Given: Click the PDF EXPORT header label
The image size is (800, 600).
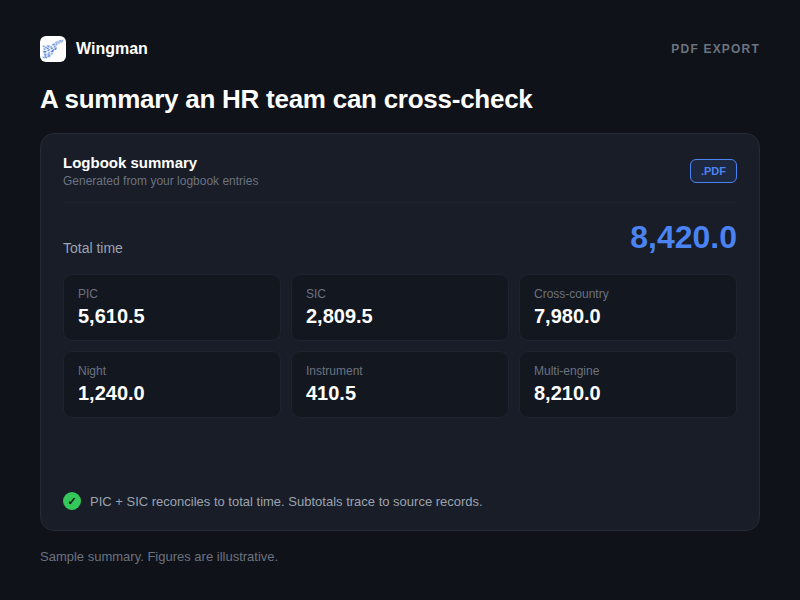Looking at the screenshot, I should 715,49.
